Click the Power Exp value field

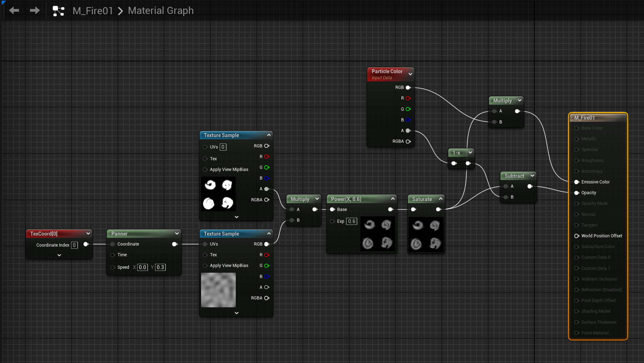pos(351,221)
